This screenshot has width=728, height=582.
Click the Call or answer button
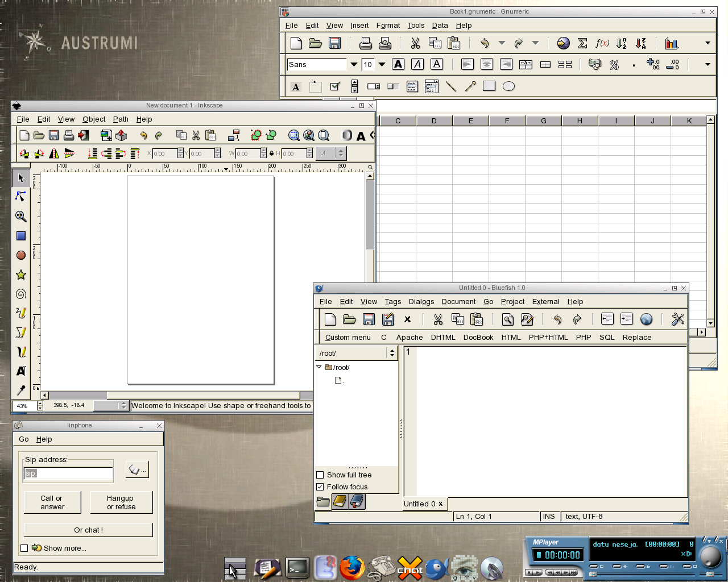pos(52,502)
